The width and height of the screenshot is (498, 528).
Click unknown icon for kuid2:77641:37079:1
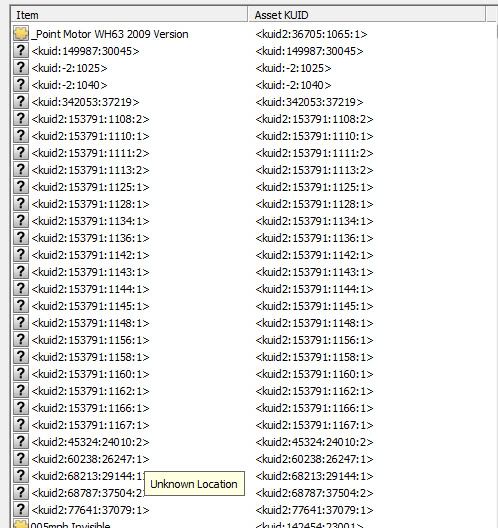point(21,510)
